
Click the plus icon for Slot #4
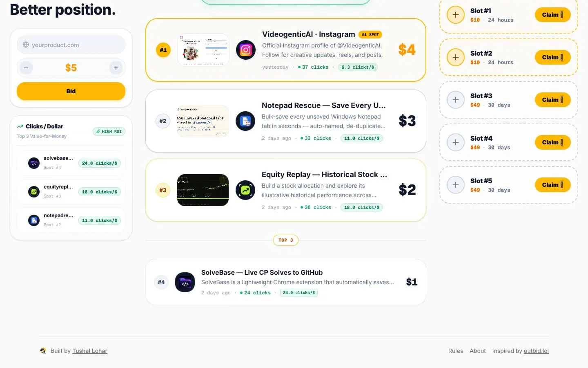point(456,142)
